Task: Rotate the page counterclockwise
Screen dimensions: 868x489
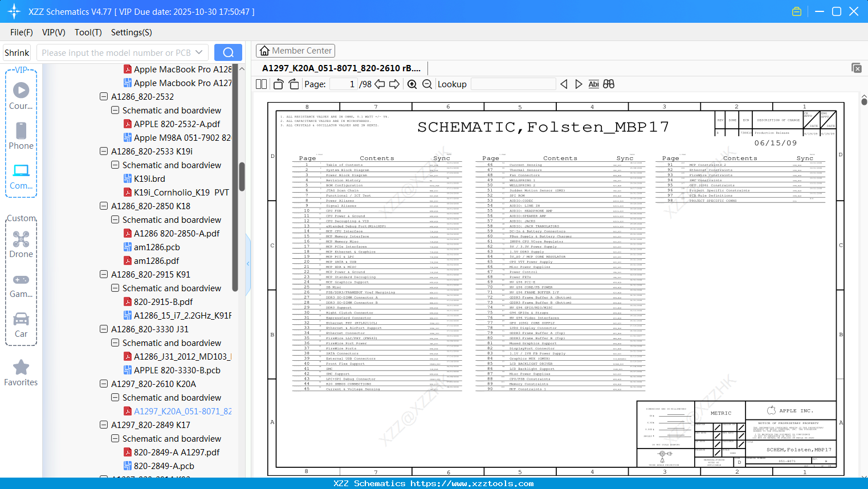Action: [279, 84]
